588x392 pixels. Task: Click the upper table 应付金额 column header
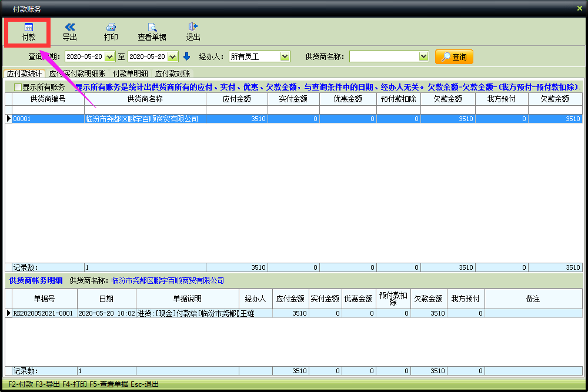point(236,99)
